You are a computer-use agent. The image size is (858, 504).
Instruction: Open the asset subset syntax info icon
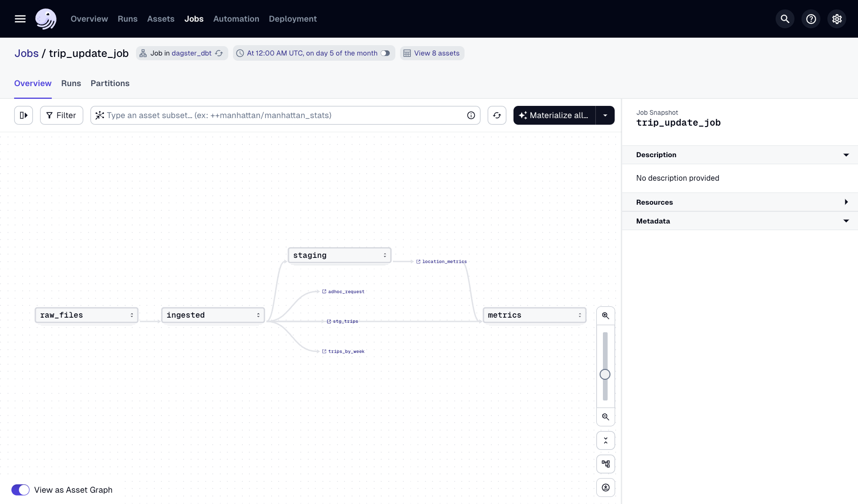tap(471, 115)
